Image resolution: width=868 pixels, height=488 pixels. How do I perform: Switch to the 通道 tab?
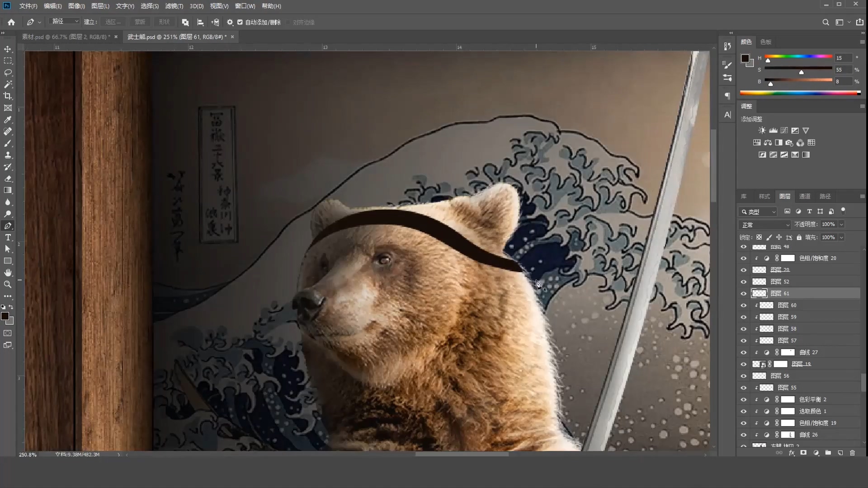(x=805, y=196)
